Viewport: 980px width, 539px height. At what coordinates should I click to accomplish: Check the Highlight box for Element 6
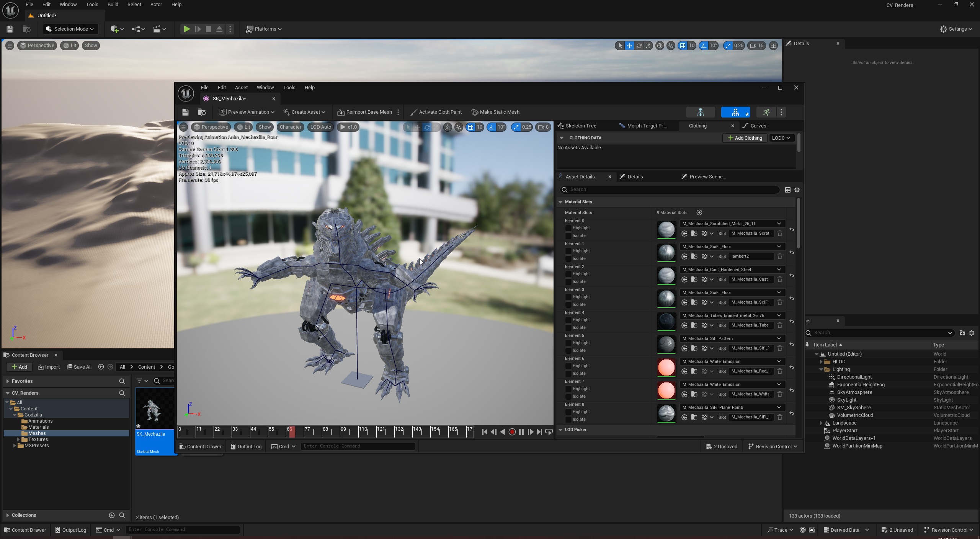tap(568, 366)
